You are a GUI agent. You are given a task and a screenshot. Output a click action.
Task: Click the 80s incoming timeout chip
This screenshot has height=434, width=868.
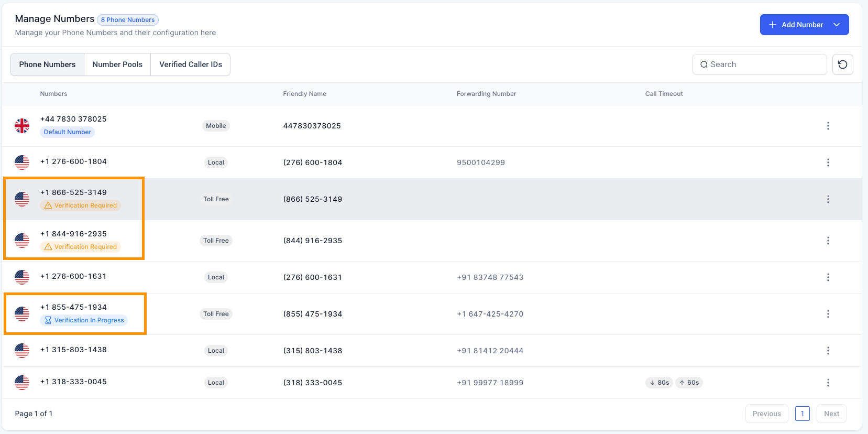click(659, 383)
